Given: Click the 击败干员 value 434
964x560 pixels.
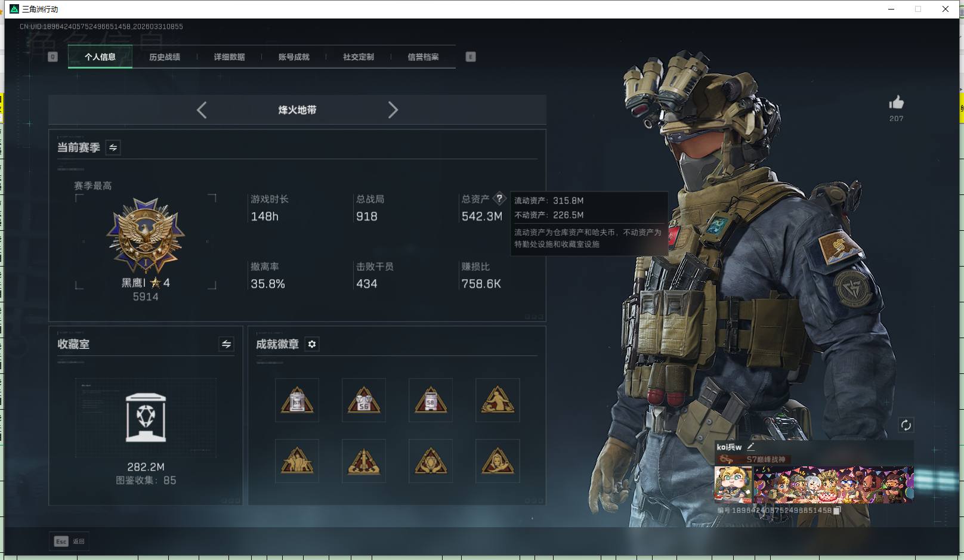Looking at the screenshot, I should tap(367, 284).
